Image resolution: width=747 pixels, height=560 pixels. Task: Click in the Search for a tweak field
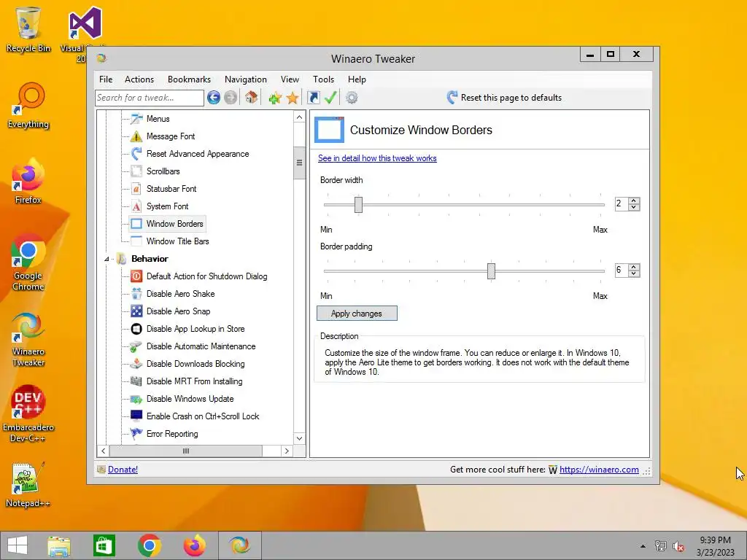[x=149, y=98]
